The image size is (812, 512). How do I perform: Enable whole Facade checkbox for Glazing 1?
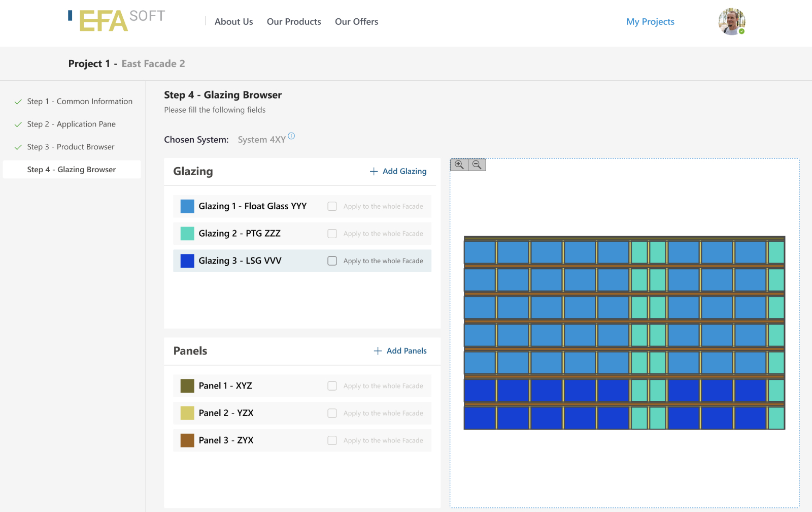pyautogui.click(x=332, y=206)
